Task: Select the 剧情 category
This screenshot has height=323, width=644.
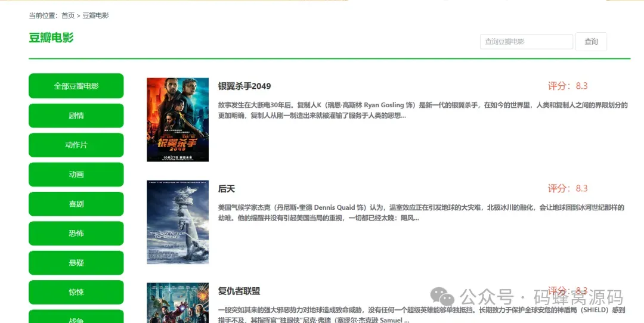Action: coord(76,116)
